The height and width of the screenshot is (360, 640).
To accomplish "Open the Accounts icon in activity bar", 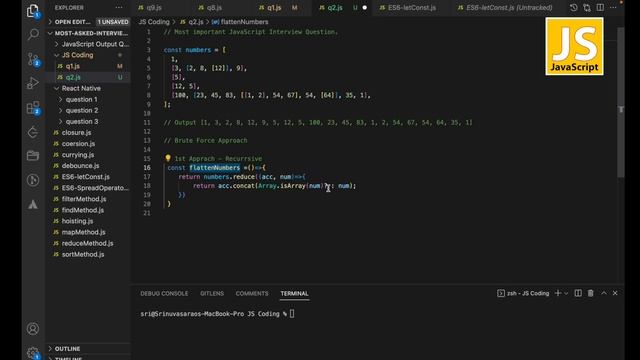I will click(33, 329).
